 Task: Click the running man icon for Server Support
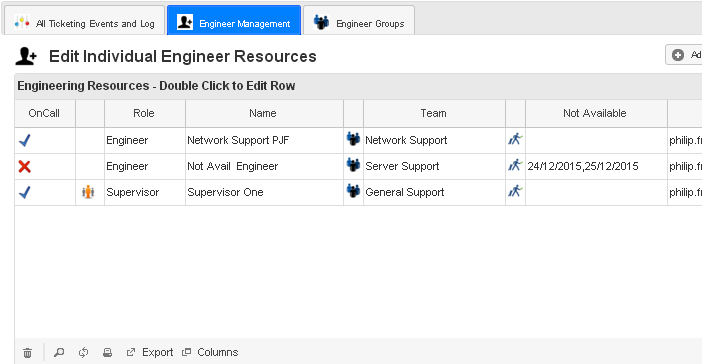click(515, 165)
